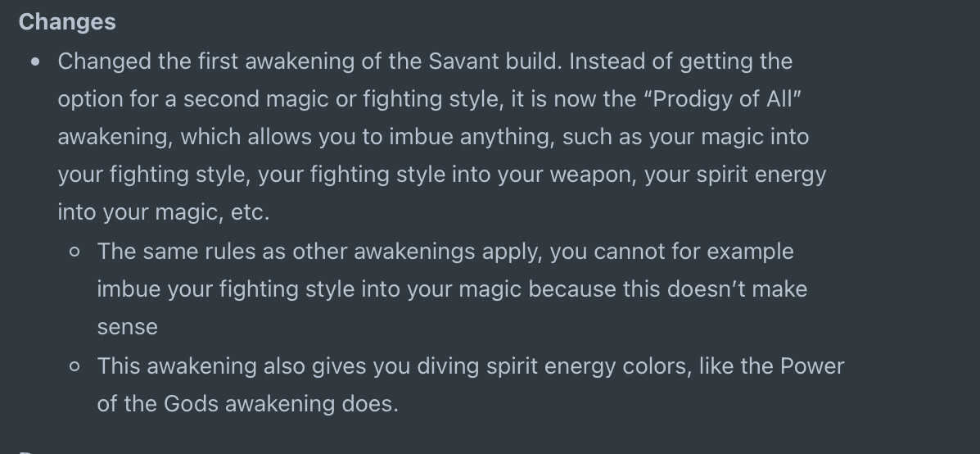Click the quoted phrase "Prodigy of All"

tap(723, 99)
